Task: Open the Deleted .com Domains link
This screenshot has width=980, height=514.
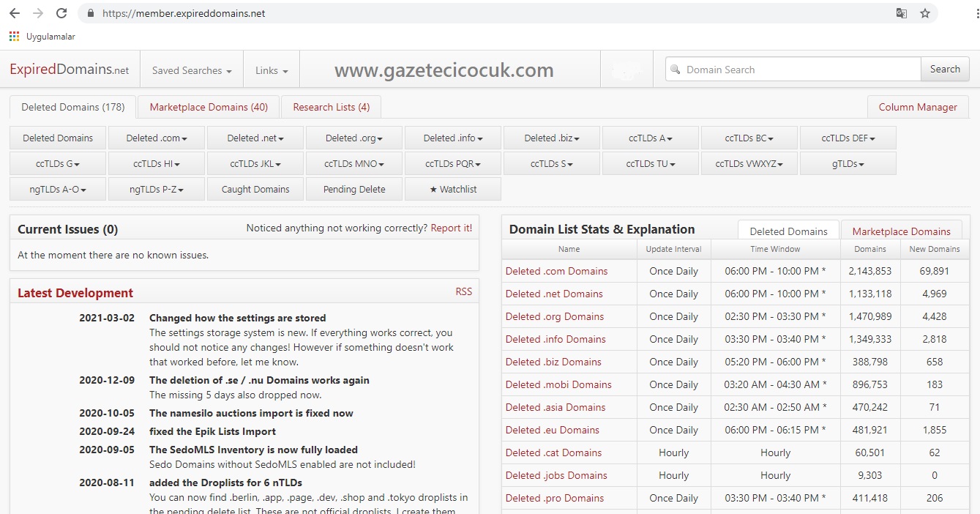Action: [556, 271]
